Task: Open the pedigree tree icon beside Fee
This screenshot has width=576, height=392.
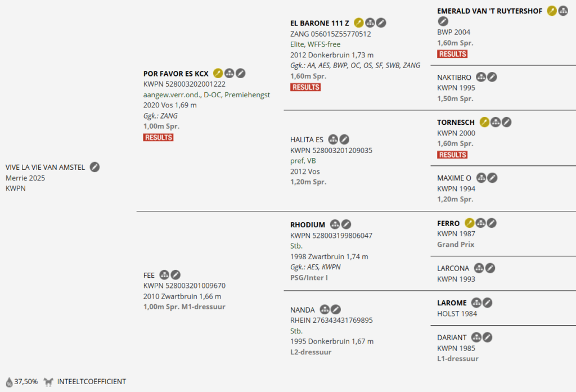Action: click(x=164, y=275)
